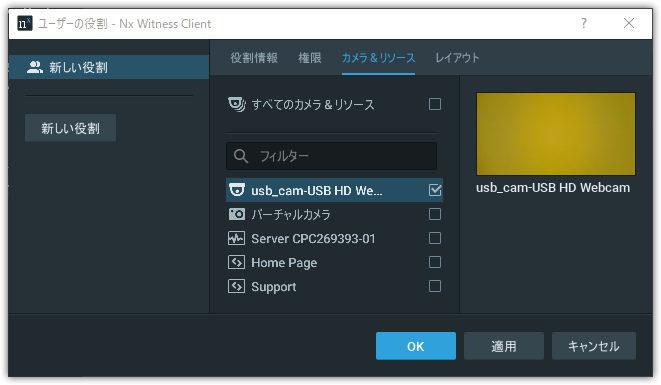Click the web page icon next to Support
Screen dimensions: 661x385
coord(236,286)
